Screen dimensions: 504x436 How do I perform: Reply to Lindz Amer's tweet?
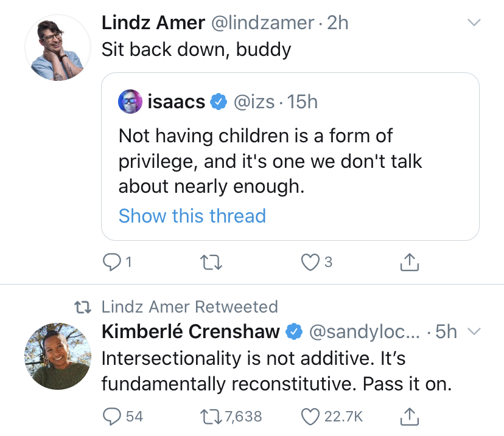point(111,262)
